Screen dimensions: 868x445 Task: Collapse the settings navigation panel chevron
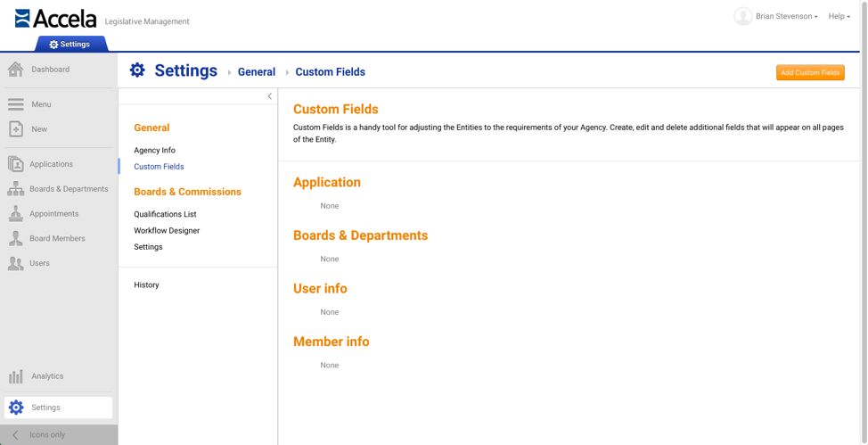click(270, 96)
